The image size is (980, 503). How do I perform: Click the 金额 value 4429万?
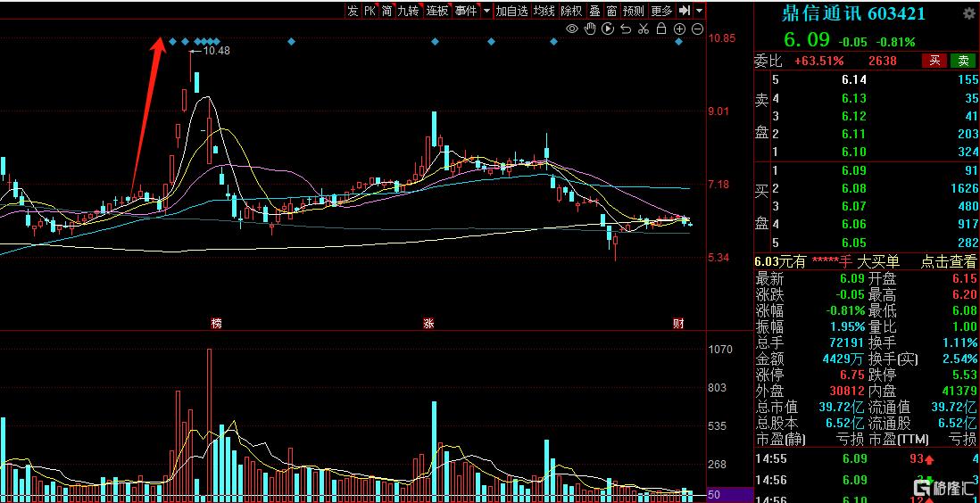(843, 359)
